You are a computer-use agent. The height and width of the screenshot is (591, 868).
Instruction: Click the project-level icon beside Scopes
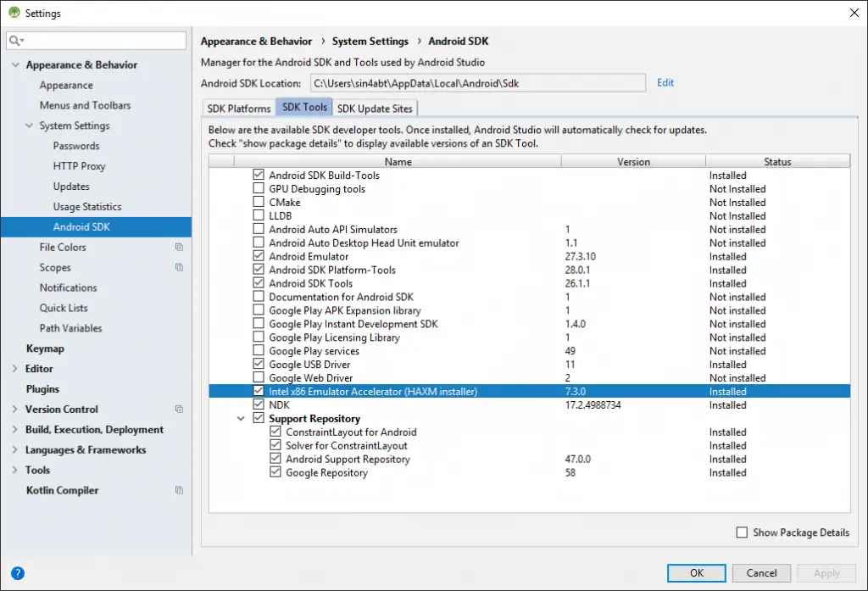179,267
